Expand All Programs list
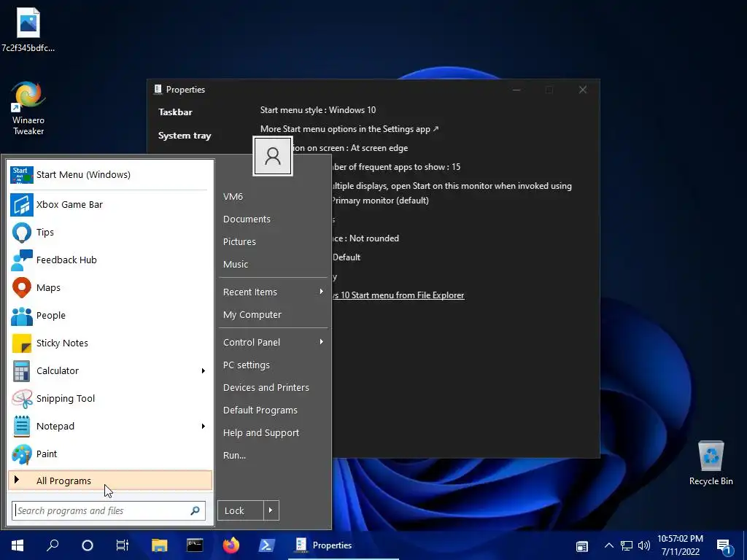This screenshot has width=747, height=560. coord(110,481)
